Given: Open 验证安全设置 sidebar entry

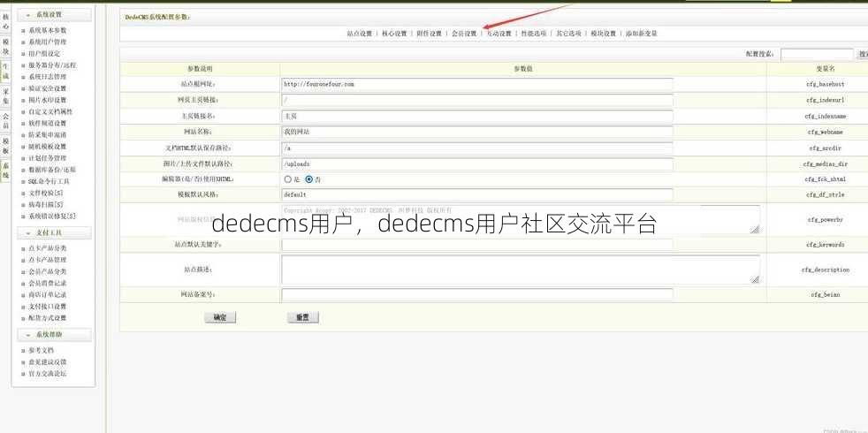Looking at the screenshot, I should (x=48, y=88).
